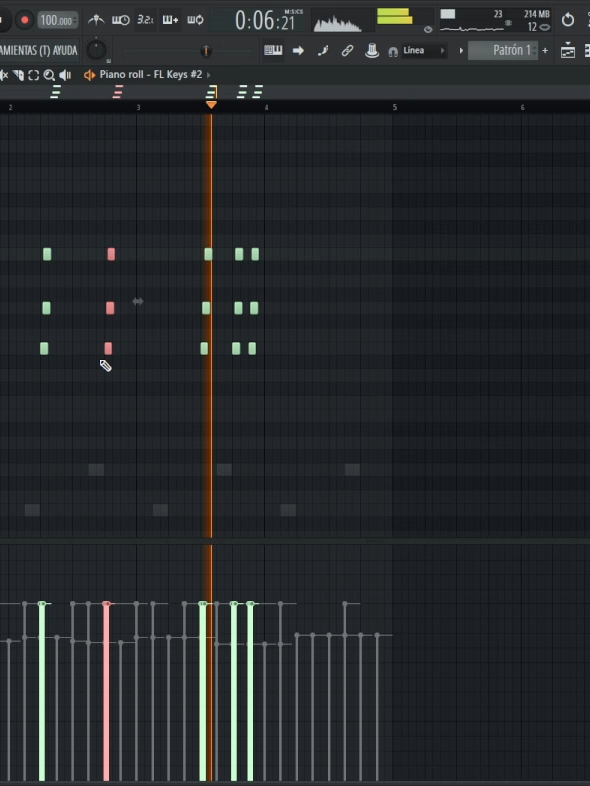Open the Patrón 1 pattern selector
Viewport: 590px width, 786px height.
point(502,50)
